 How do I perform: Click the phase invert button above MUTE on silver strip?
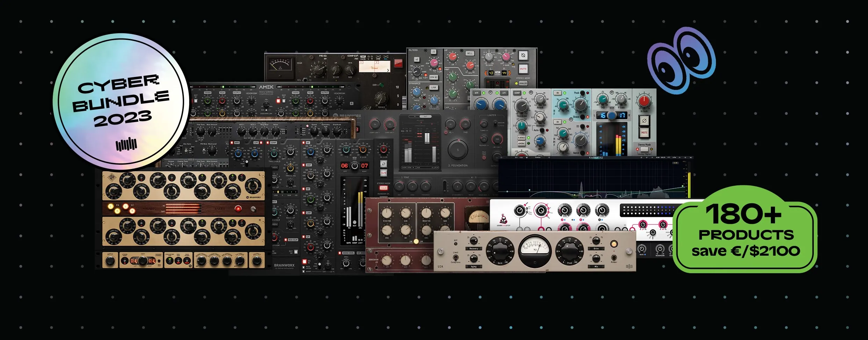point(644,121)
